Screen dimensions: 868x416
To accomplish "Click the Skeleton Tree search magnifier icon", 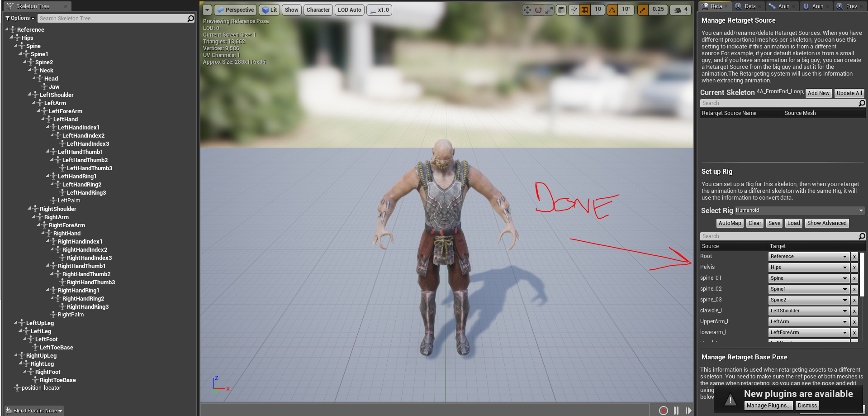I will coord(191,19).
